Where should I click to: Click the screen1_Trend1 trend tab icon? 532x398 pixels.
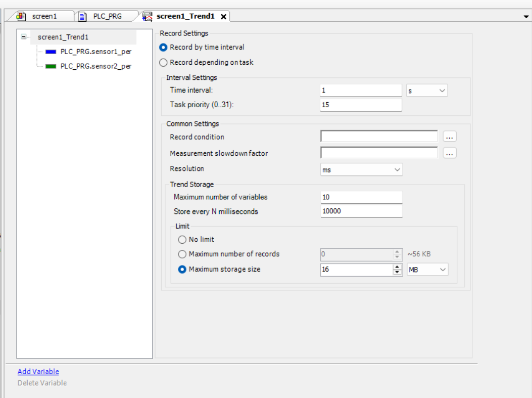point(148,16)
